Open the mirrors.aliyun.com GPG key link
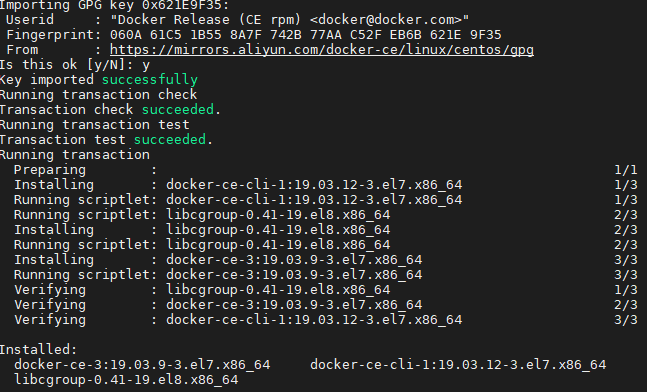The width and height of the screenshot is (647, 392). coord(322,50)
